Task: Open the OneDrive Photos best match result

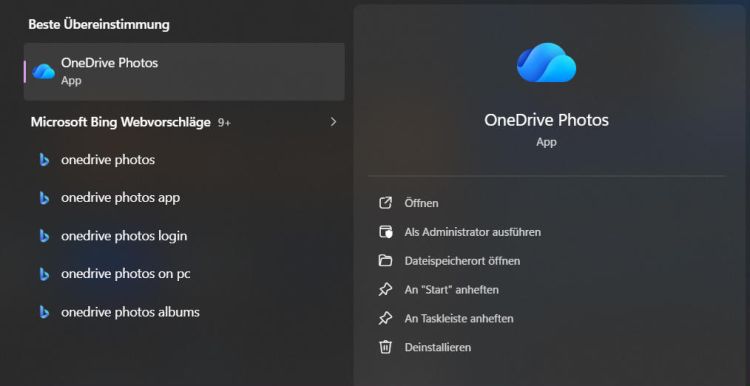Action: [x=184, y=72]
